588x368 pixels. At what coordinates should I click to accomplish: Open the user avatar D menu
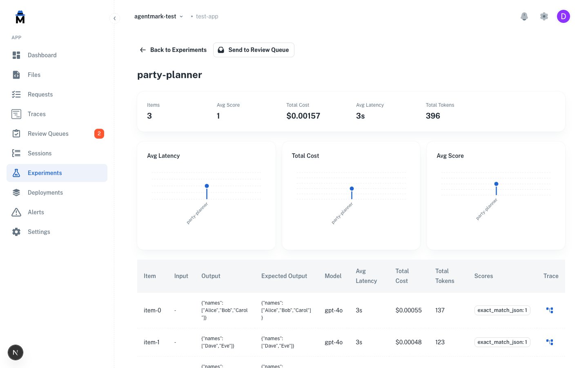(563, 16)
